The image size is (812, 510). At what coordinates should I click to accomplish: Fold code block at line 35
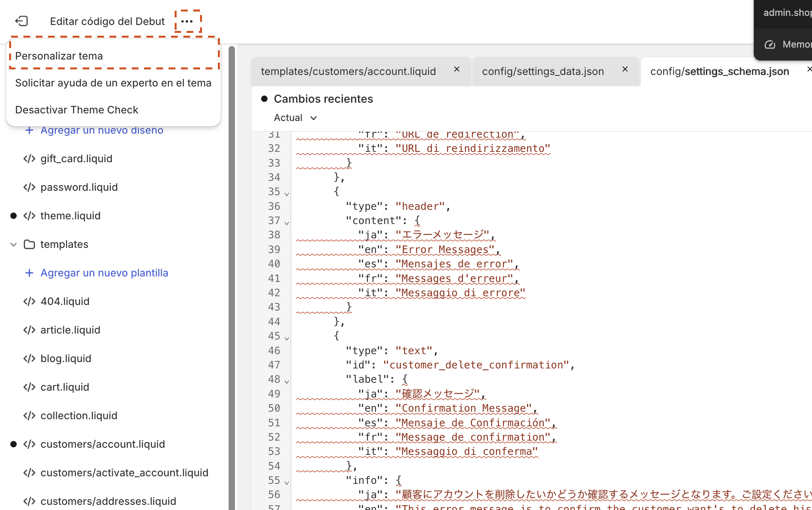[287, 194]
